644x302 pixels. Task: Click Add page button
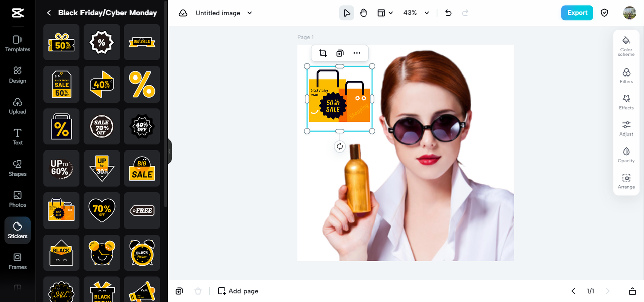(x=238, y=291)
